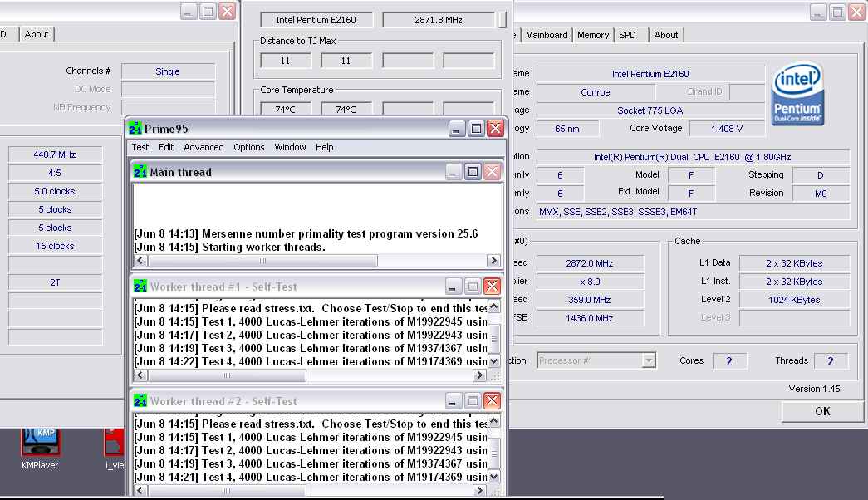Open the Advanced menu in Prime95
The width and height of the screenshot is (868, 500).
[x=204, y=147]
